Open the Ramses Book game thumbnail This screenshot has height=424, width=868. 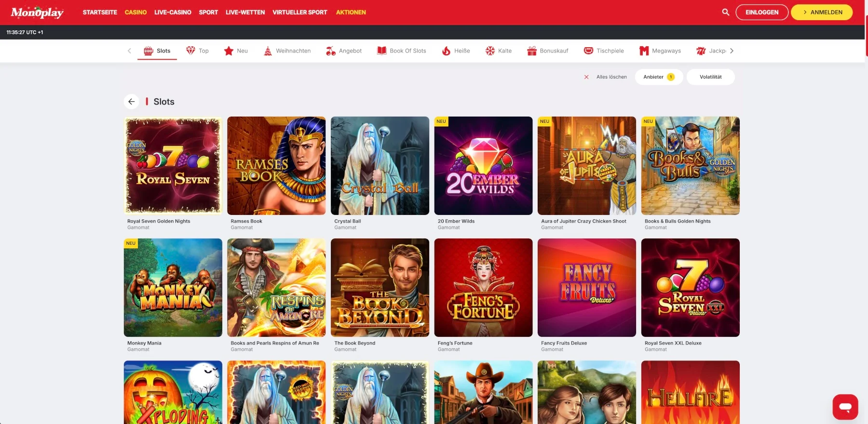tap(276, 166)
